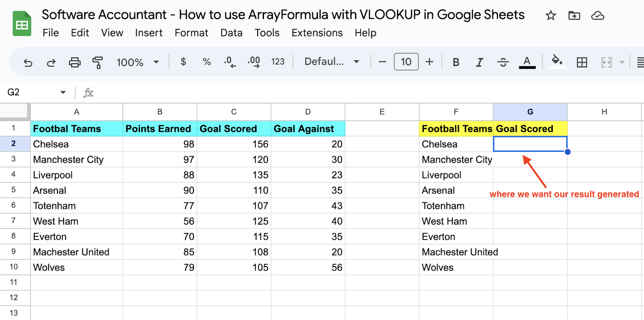This screenshot has height=320, width=644.
Task: Open the Borders tool
Action: tap(582, 62)
